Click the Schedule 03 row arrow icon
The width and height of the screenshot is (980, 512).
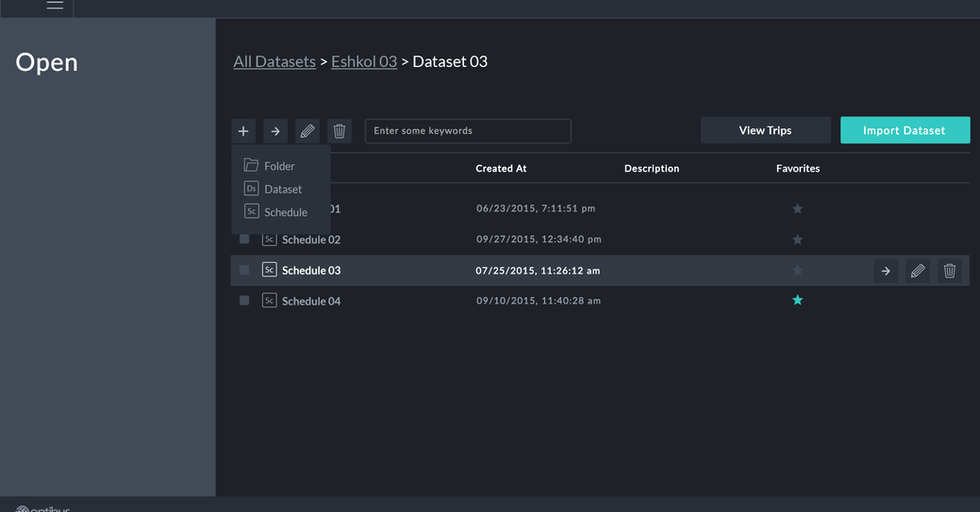(886, 271)
